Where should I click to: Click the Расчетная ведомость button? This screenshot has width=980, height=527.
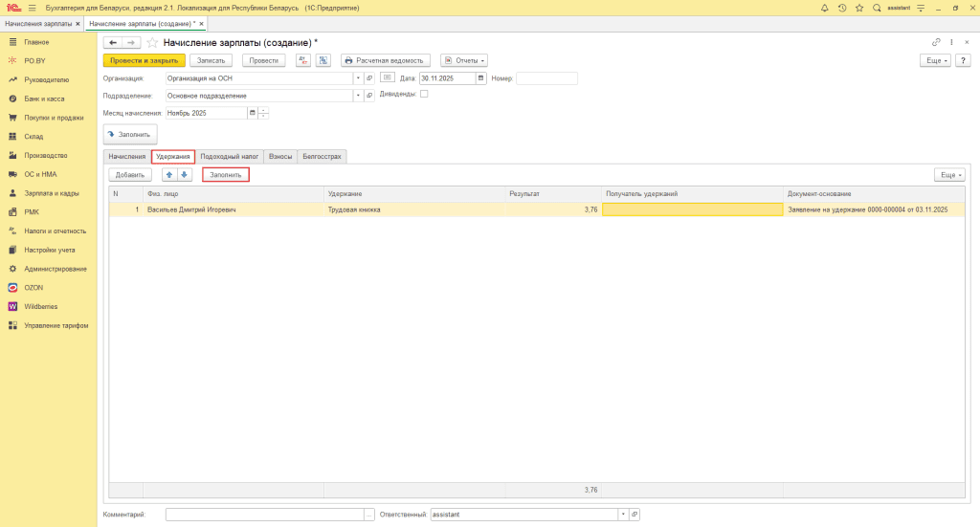(386, 60)
